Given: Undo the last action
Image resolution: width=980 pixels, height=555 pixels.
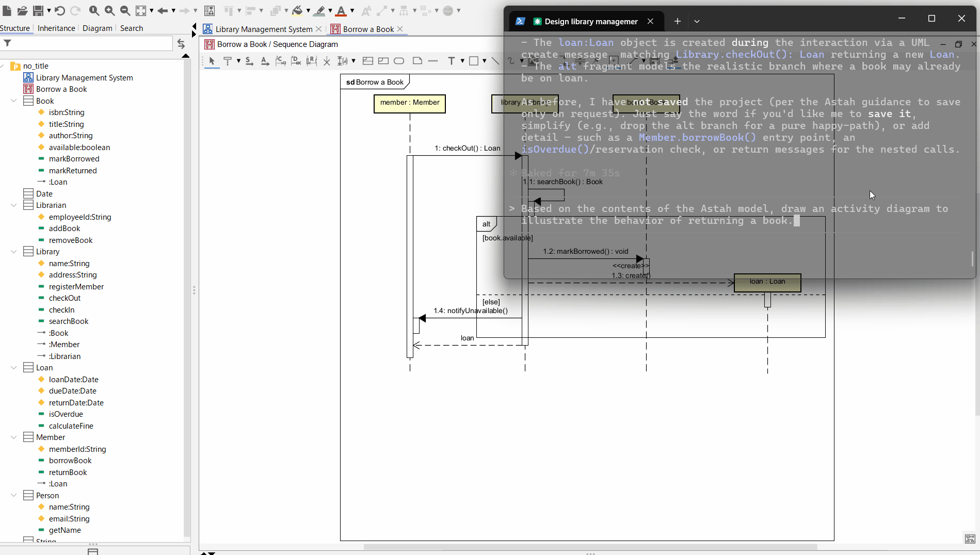Looking at the screenshot, I should [x=60, y=10].
